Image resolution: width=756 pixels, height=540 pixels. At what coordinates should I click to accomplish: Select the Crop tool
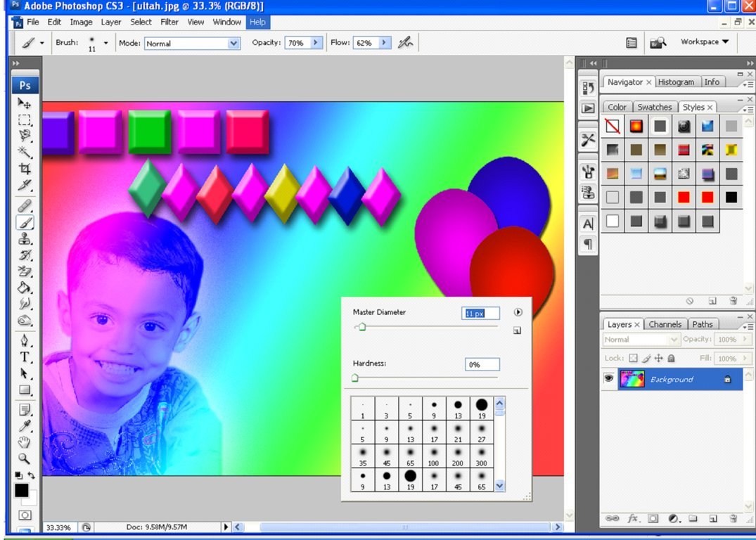tap(24, 169)
